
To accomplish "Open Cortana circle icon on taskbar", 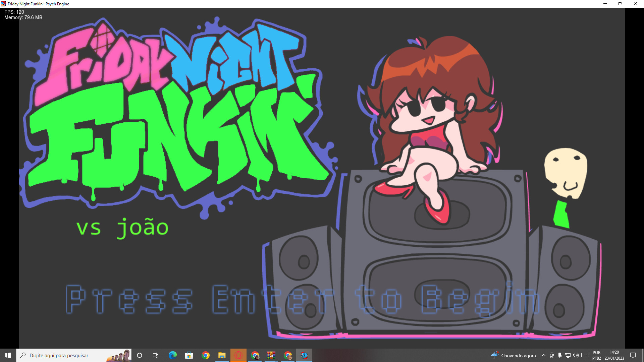I will [x=140, y=355].
